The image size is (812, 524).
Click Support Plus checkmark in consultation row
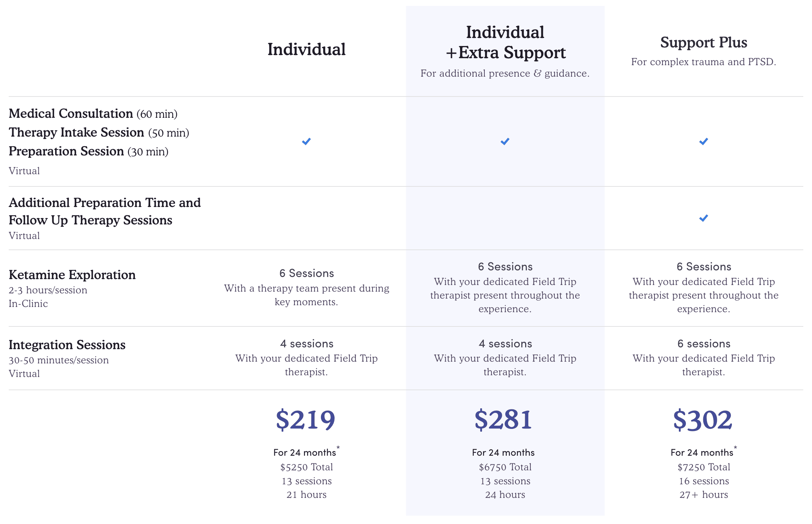(x=704, y=141)
